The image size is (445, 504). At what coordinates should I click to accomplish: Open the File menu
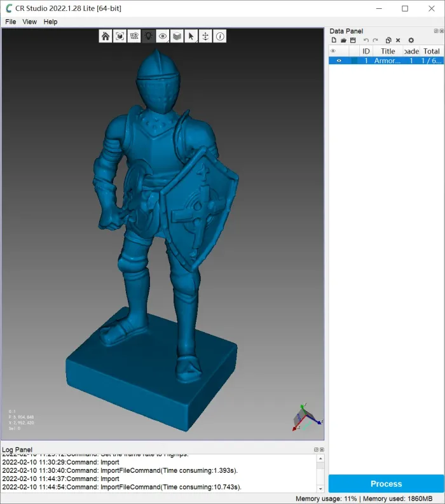point(11,22)
